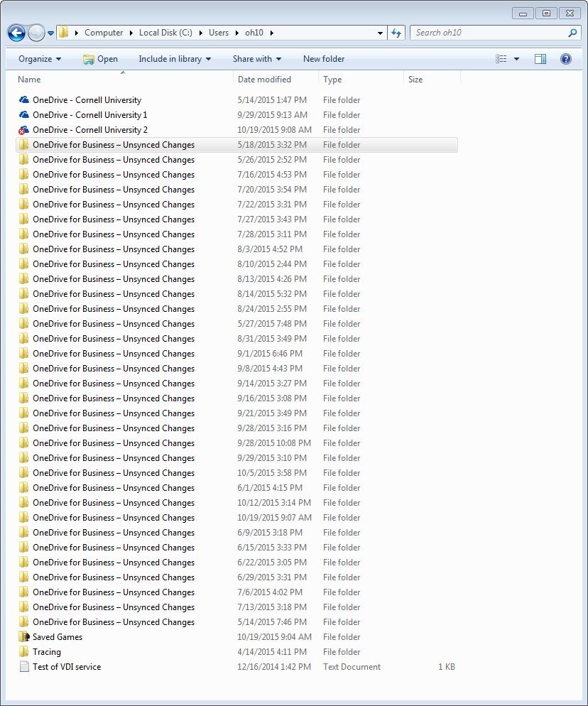
Task: Toggle the preview pane icon
Action: pos(540,59)
